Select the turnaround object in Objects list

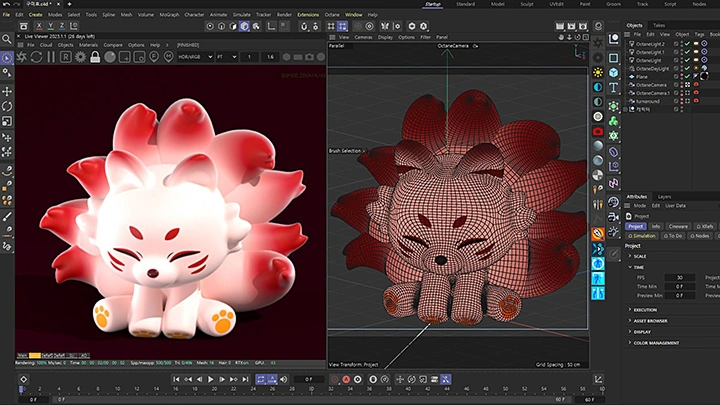pyautogui.click(x=647, y=101)
